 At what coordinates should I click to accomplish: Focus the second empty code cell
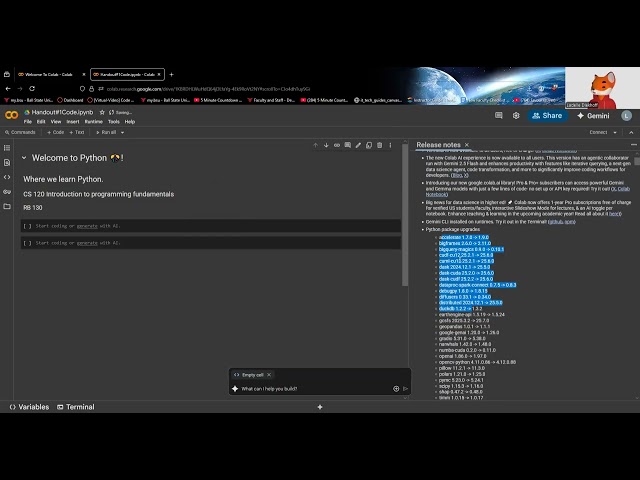[211, 243]
